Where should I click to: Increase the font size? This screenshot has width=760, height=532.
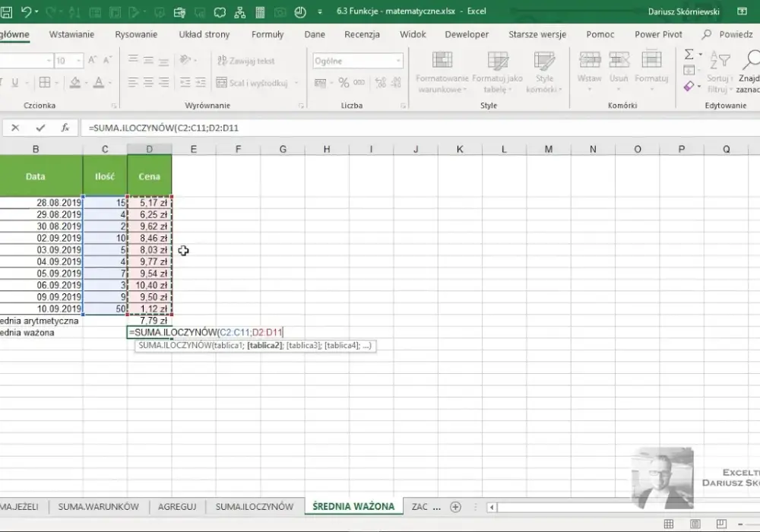(x=92, y=60)
